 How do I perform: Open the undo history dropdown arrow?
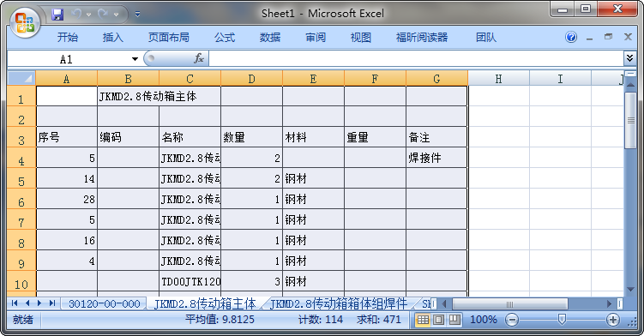88,15
